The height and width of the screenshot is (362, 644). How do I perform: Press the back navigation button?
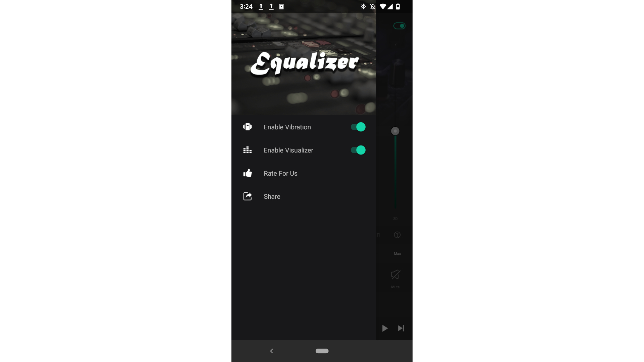pyautogui.click(x=272, y=351)
